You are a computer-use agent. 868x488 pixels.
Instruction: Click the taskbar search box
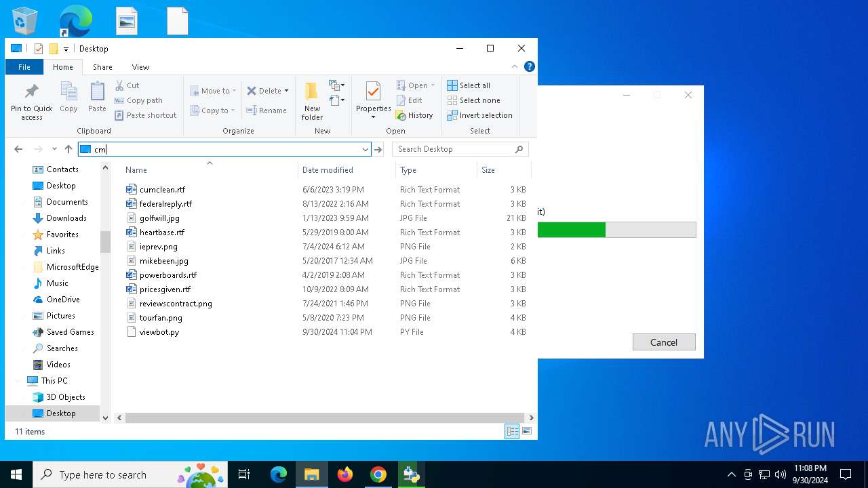131,474
